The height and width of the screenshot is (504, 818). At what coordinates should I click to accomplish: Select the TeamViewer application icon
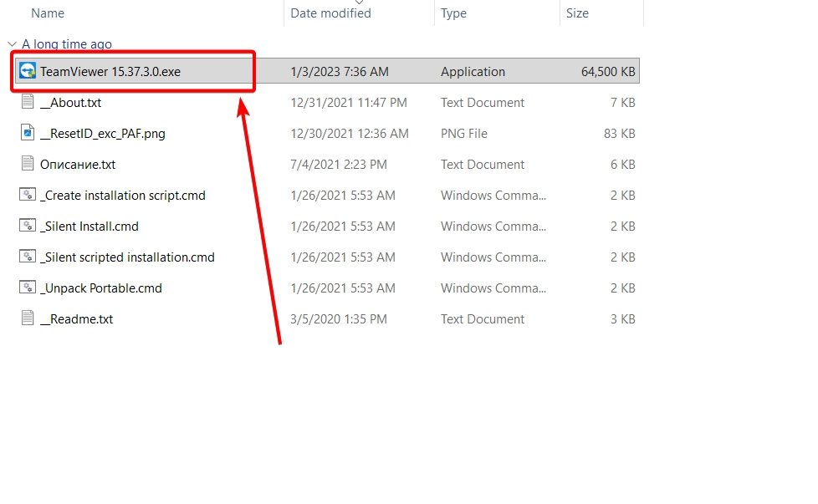(x=28, y=71)
